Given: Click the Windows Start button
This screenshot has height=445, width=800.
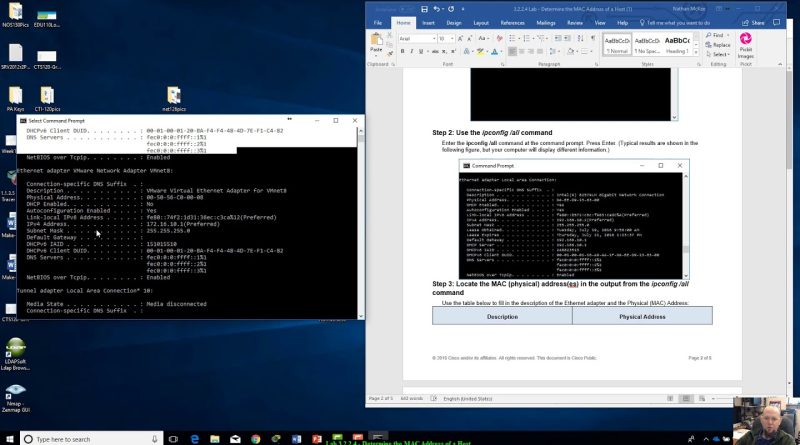Looking at the screenshot, I should pyautogui.click(x=10, y=439).
